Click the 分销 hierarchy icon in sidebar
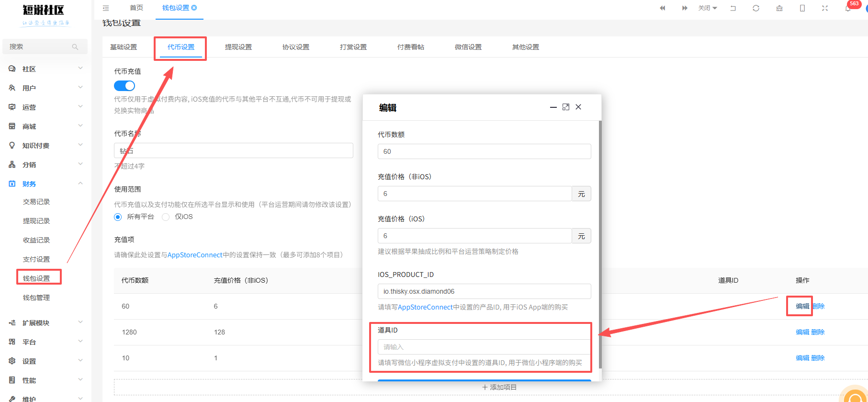This screenshot has height=402, width=868. [12, 165]
